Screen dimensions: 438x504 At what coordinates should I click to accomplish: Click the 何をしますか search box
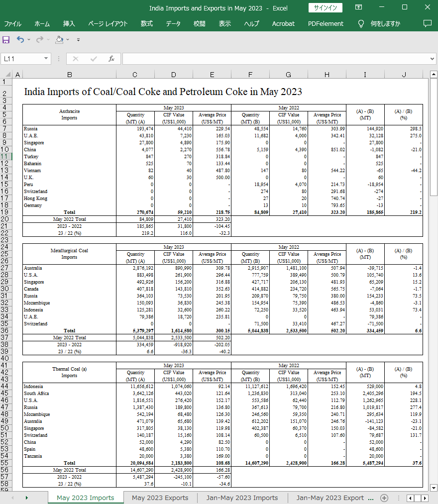tap(385, 24)
